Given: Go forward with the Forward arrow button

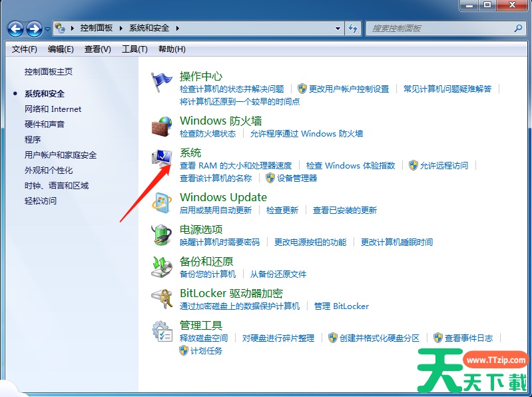Looking at the screenshot, I should coord(34,29).
